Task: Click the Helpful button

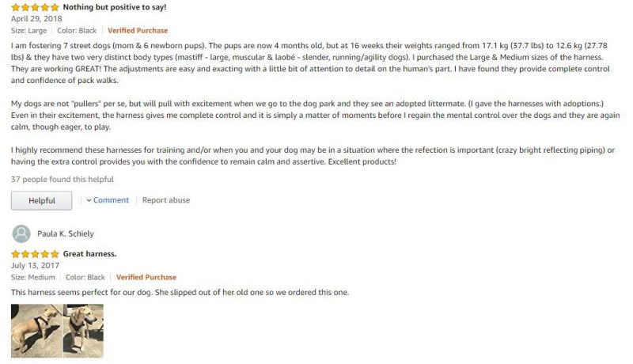Action: coord(42,200)
